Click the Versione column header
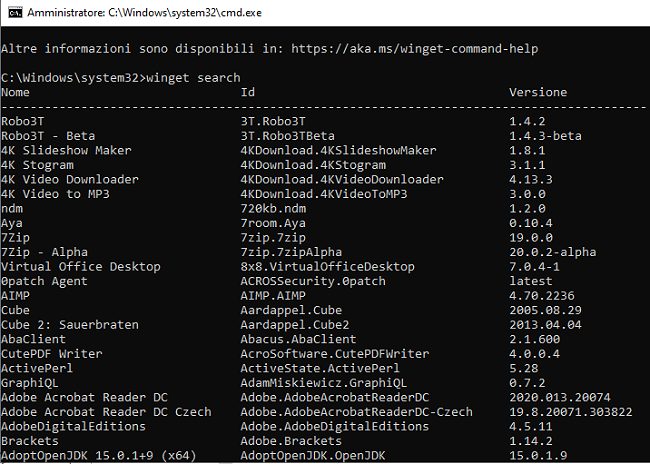The height and width of the screenshot is (464, 650). pyautogui.click(x=539, y=92)
